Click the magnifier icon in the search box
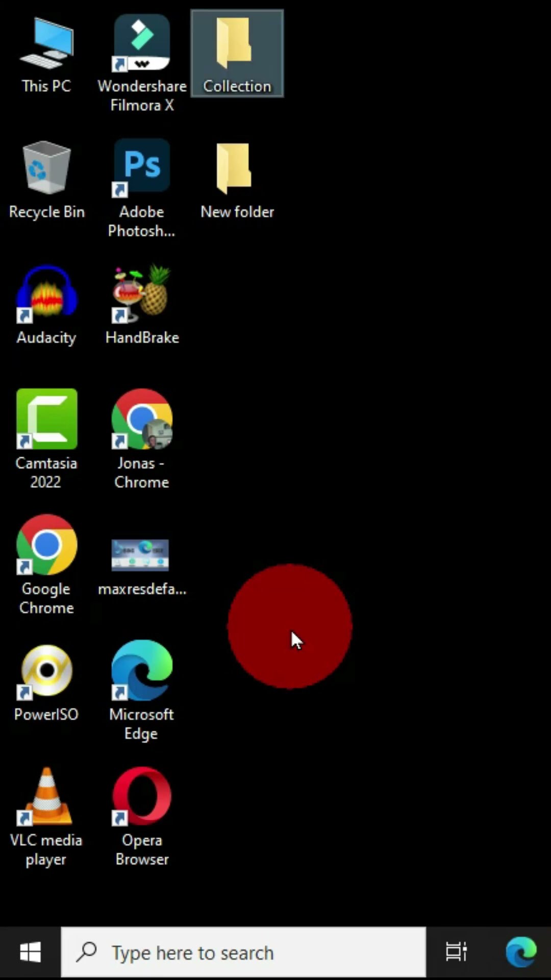Screen dimensions: 551x980 point(87,952)
